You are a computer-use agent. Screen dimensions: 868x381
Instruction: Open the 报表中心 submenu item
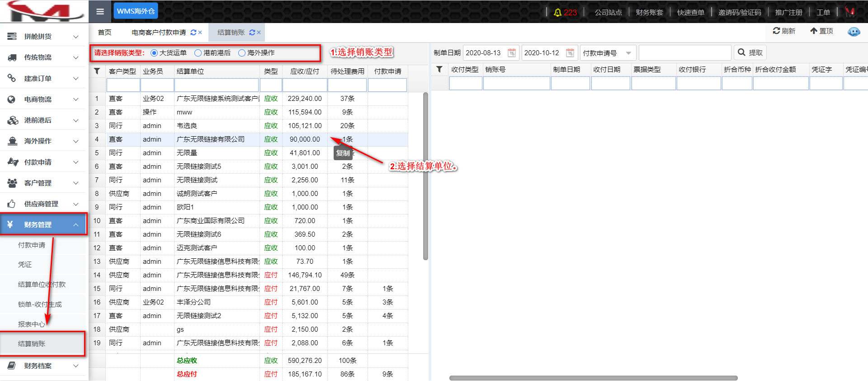point(32,324)
